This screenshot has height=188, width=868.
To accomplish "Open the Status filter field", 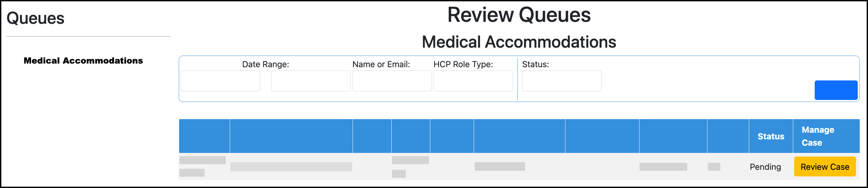I will point(561,81).
